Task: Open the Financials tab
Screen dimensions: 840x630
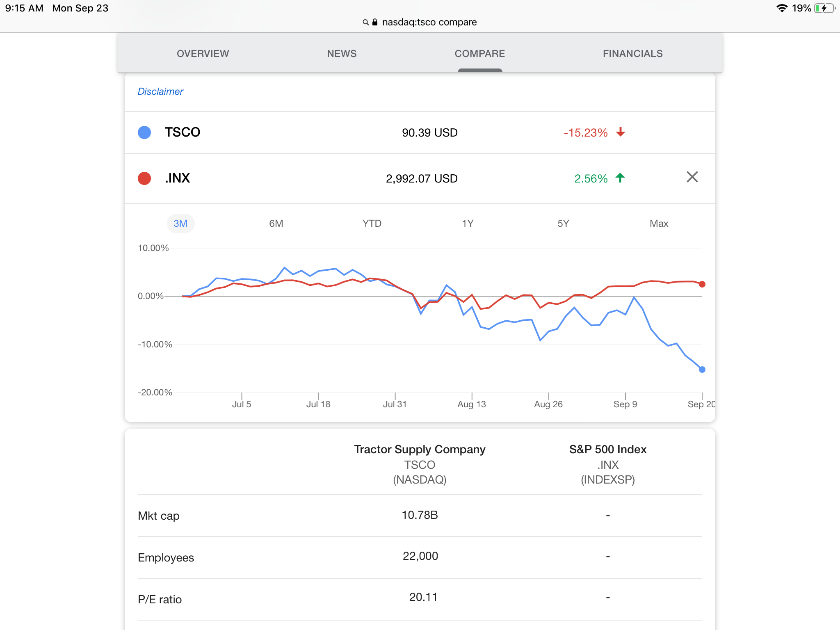Action: (x=632, y=54)
